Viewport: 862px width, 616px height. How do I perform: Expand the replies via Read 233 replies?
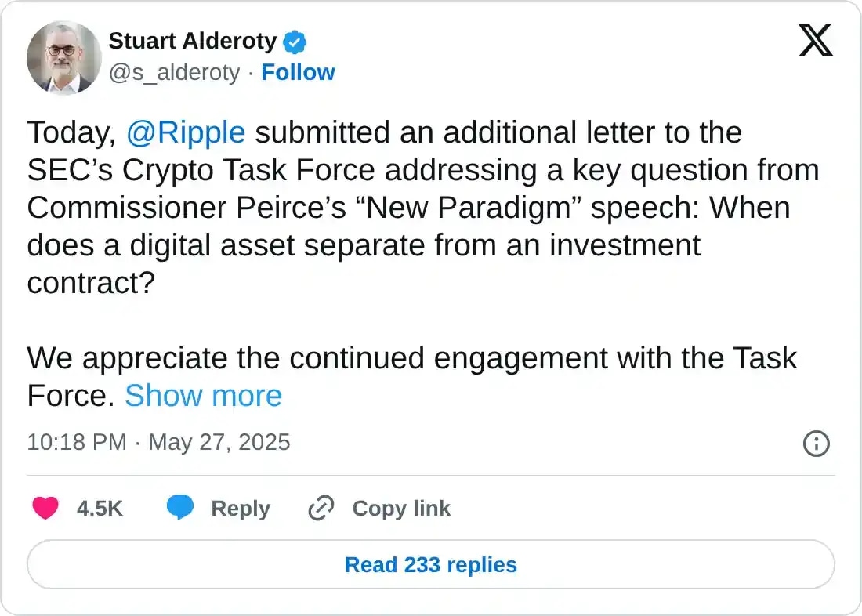[429, 564]
